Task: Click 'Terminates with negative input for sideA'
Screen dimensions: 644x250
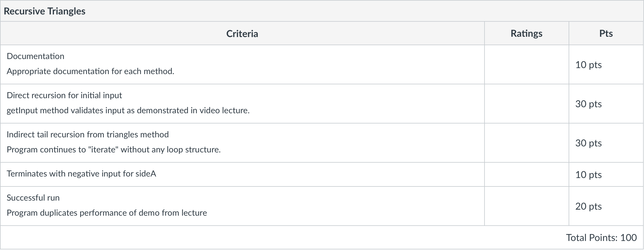Action: [x=81, y=174]
